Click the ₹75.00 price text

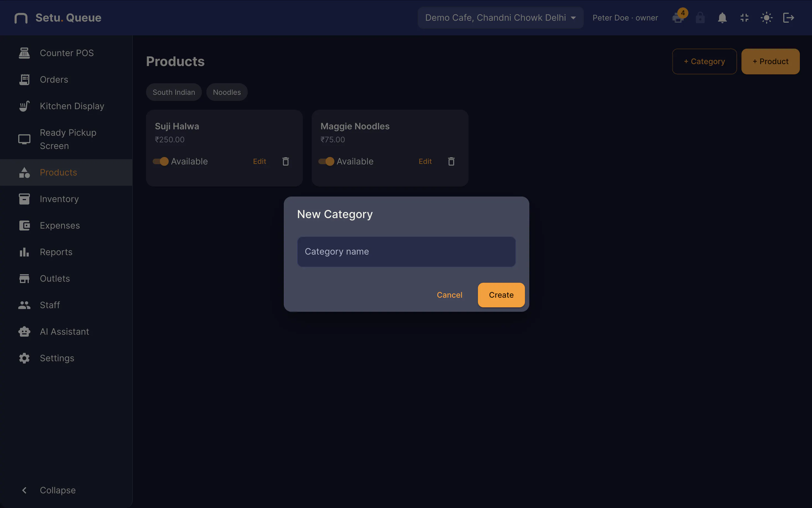(x=333, y=139)
